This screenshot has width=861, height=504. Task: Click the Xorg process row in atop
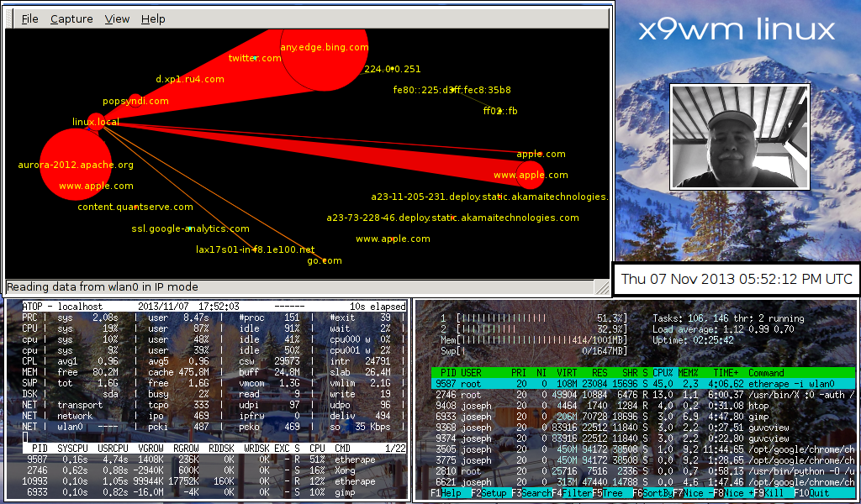(x=214, y=471)
